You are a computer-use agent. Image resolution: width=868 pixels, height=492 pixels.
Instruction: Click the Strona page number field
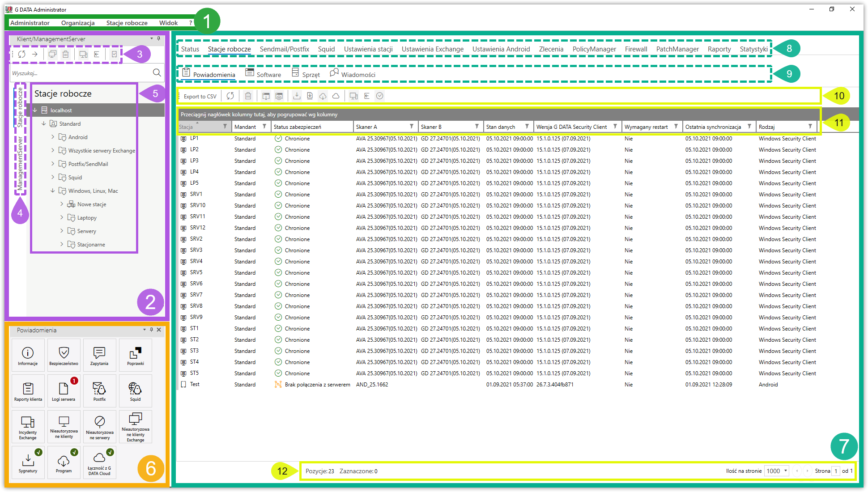pyautogui.click(x=835, y=471)
